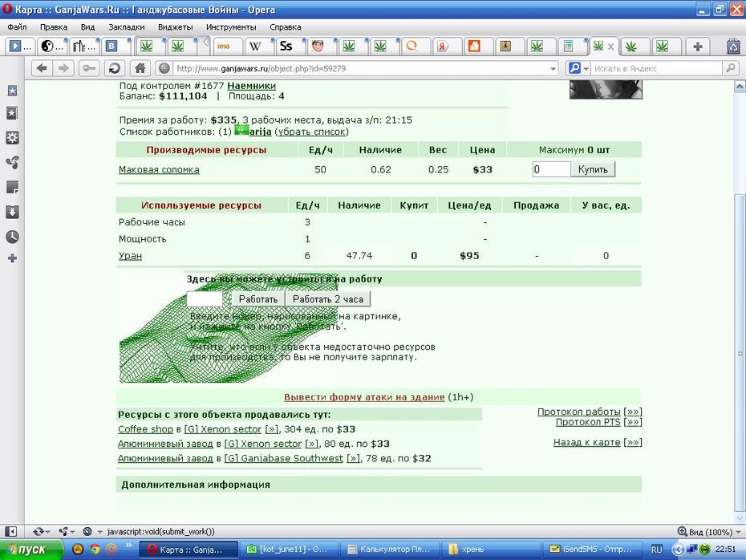Click the page vertical scrollbar thumb
The height and width of the screenshot is (560, 746).
coord(740,353)
